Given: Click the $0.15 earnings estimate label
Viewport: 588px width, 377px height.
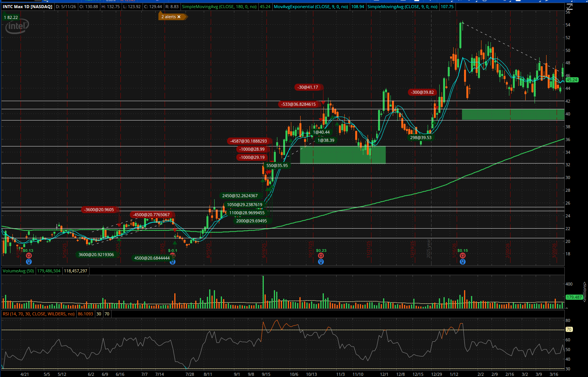Looking at the screenshot, I should [462, 251].
